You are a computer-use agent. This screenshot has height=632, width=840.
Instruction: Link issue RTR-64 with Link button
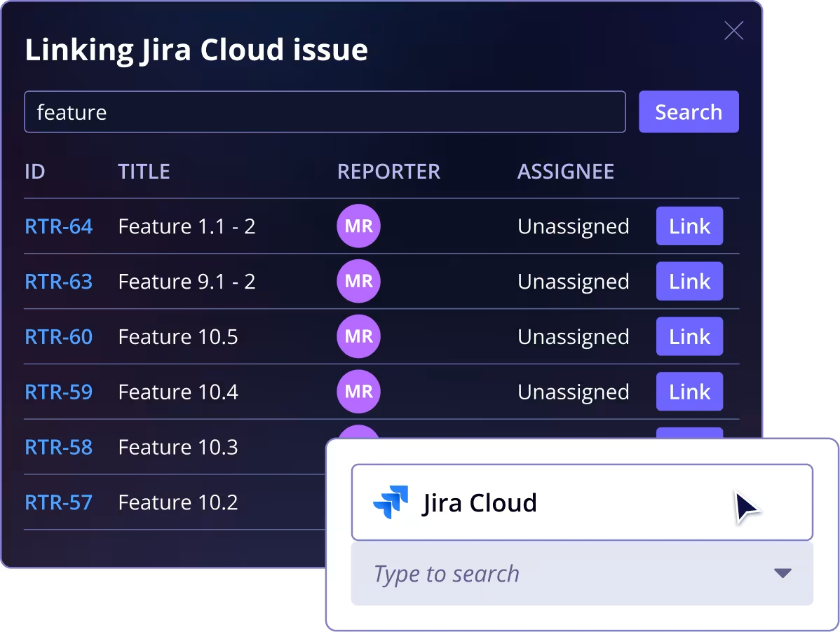(x=689, y=226)
